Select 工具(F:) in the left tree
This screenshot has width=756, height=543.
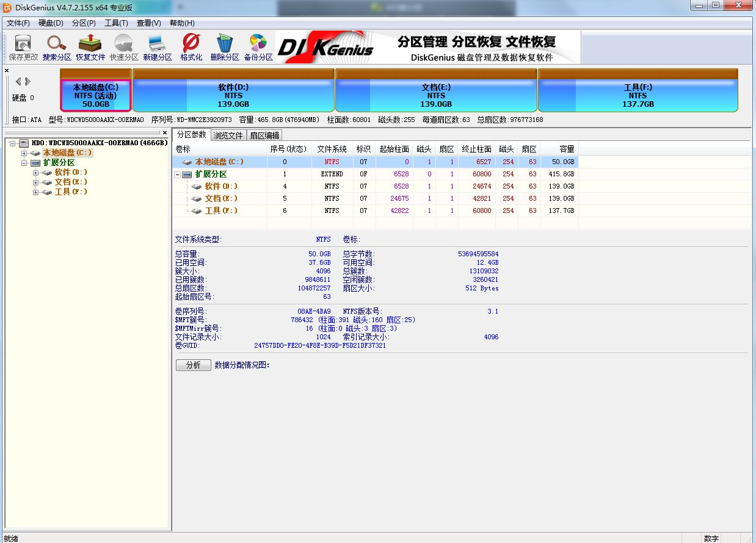coord(71,192)
